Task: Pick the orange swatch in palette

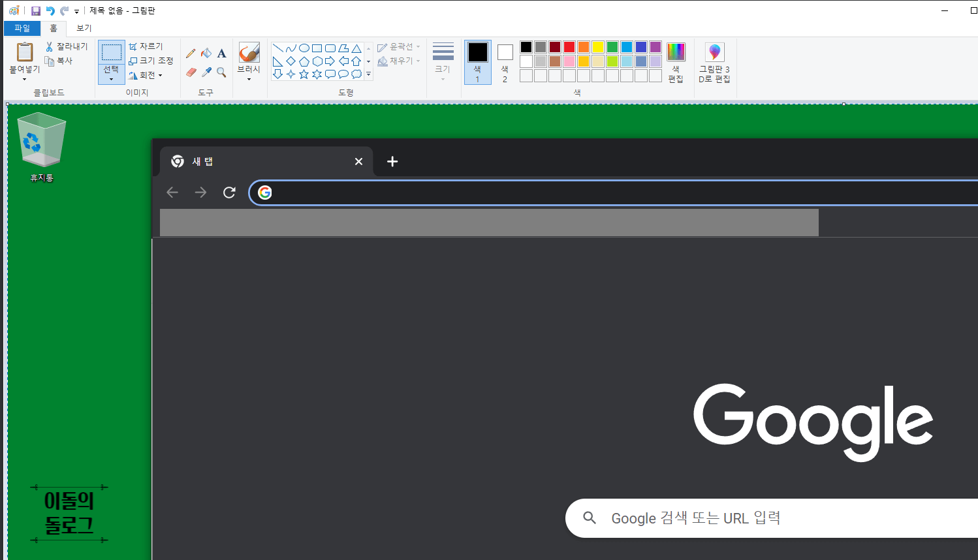Action: tap(584, 47)
